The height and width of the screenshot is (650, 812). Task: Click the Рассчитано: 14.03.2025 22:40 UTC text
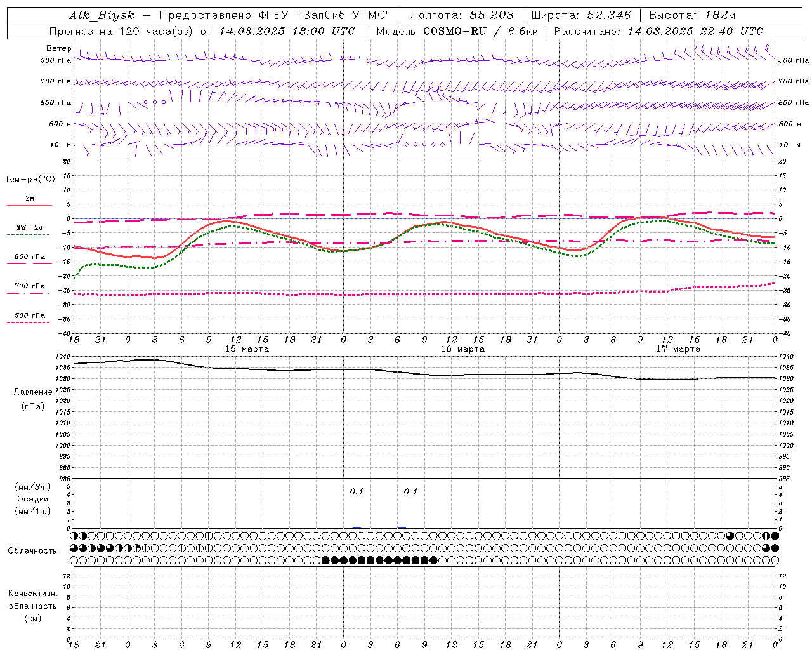[658, 31]
